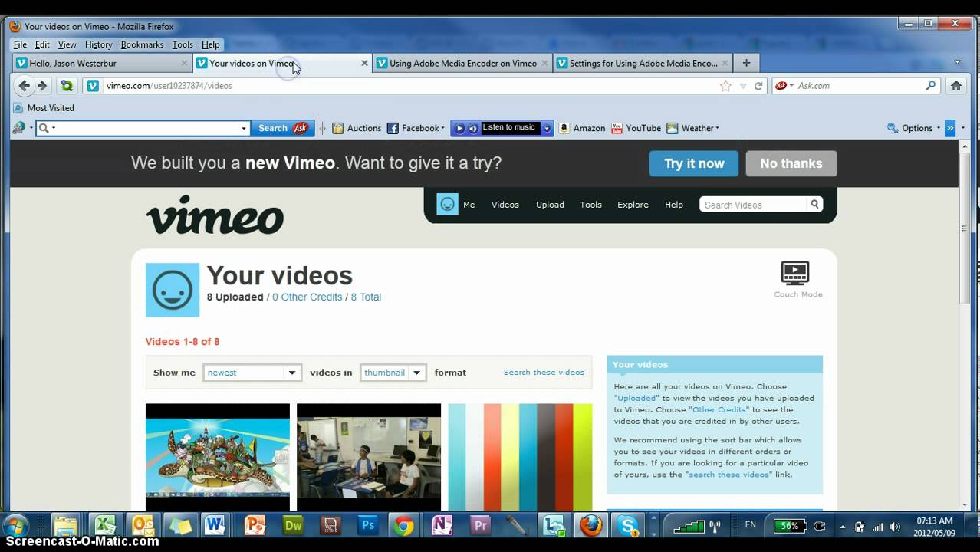Open the Edit menu
Viewport: 980px width, 552px height.
click(x=42, y=44)
